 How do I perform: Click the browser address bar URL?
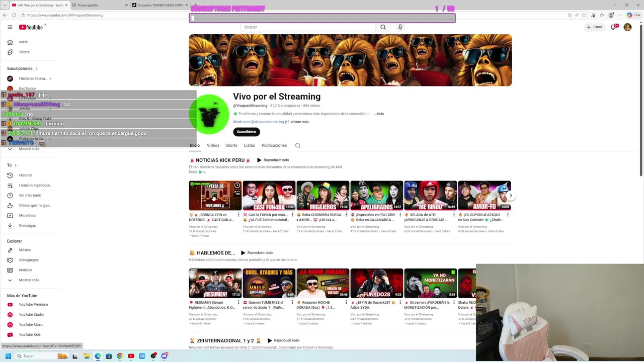(65, 15)
